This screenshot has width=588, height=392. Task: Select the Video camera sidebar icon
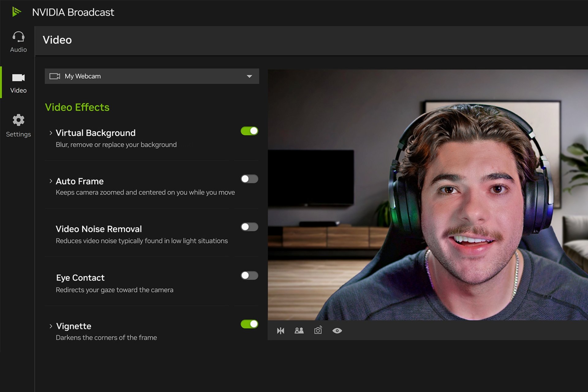tap(18, 77)
